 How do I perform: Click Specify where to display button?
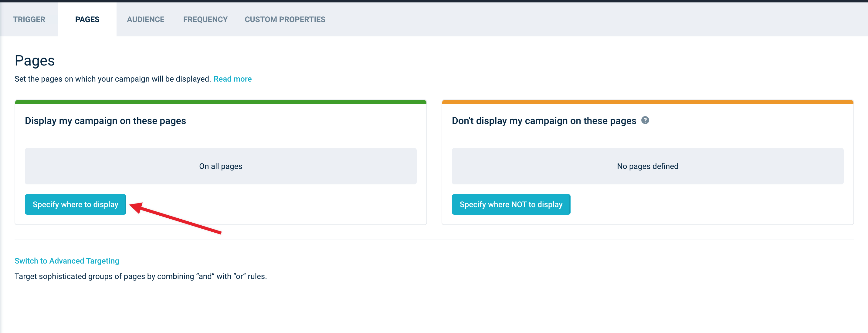(x=76, y=204)
